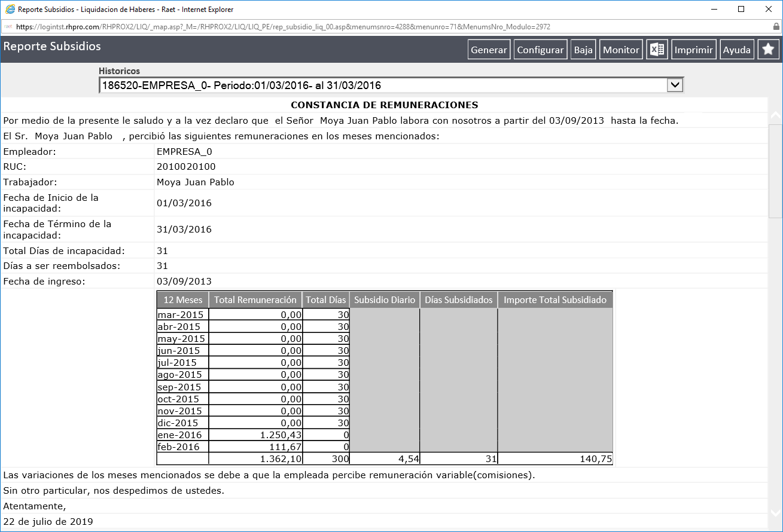Click the vertical scrollbar thumb
Image resolution: width=783 pixels, height=532 pixels.
[x=775, y=172]
